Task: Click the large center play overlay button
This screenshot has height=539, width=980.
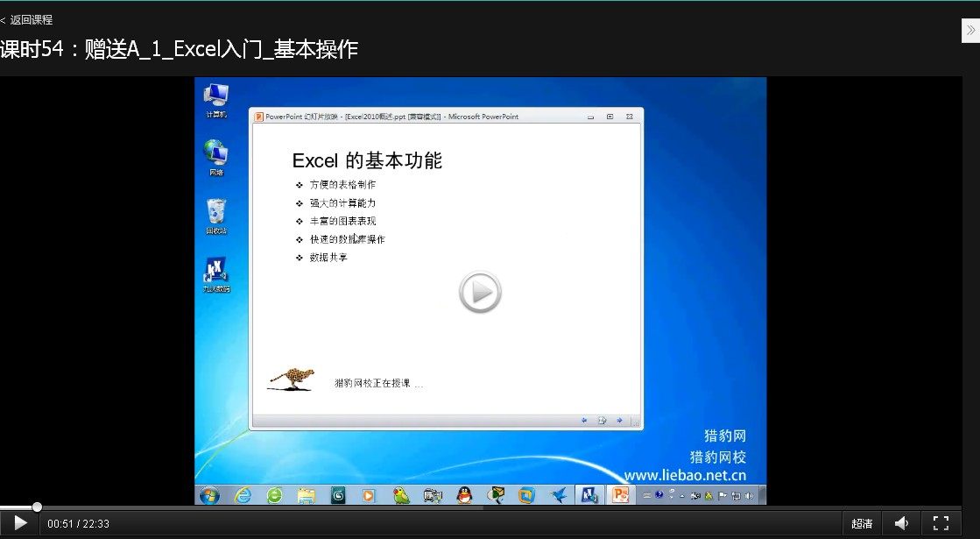Action: (480, 292)
